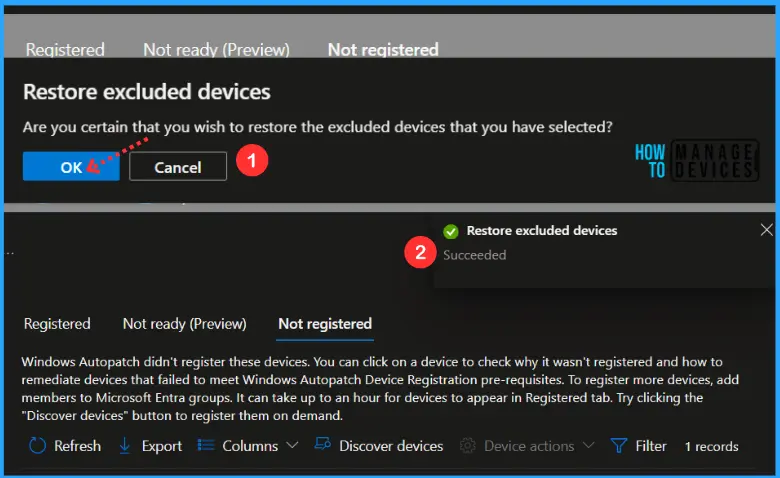Click the Device actions label
Image resolution: width=780 pixels, height=478 pixels.
pyautogui.click(x=529, y=446)
